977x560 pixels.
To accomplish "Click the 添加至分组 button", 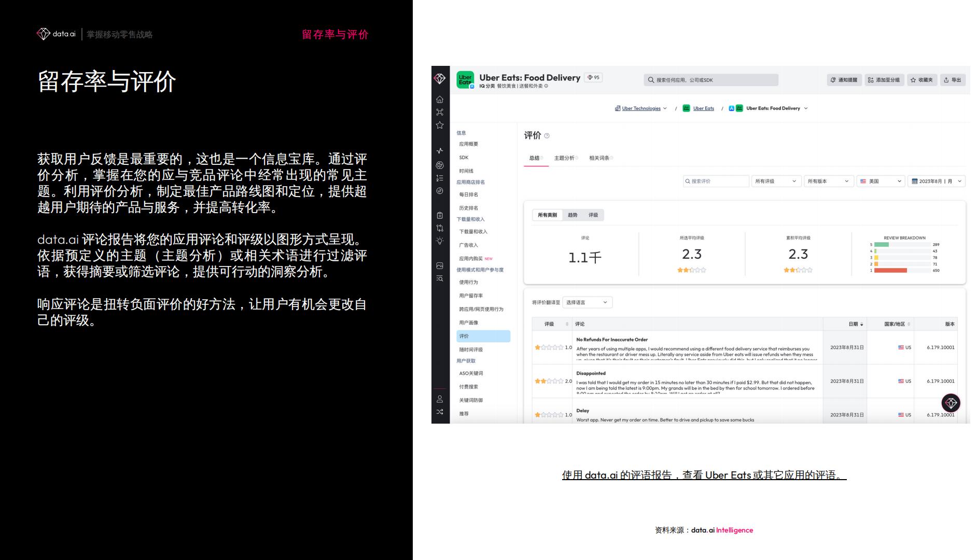I will 884,80.
